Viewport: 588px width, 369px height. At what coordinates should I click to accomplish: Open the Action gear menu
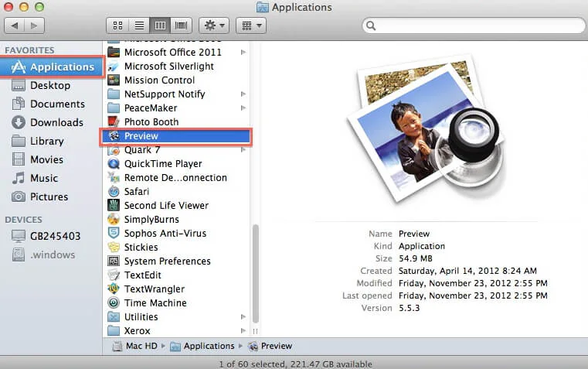pyautogui.click(x=214, y=26)
